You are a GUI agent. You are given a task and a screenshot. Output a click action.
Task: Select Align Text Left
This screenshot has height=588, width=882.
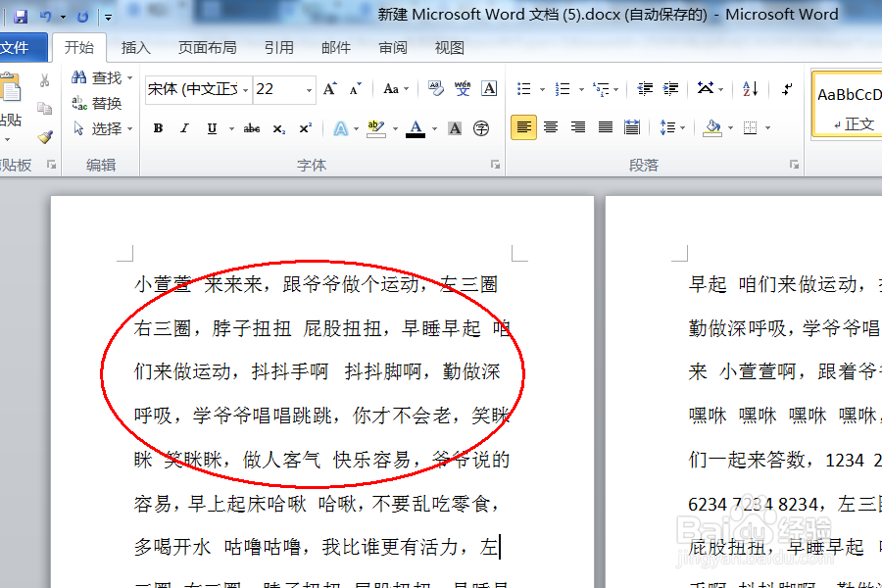[523, 127]
